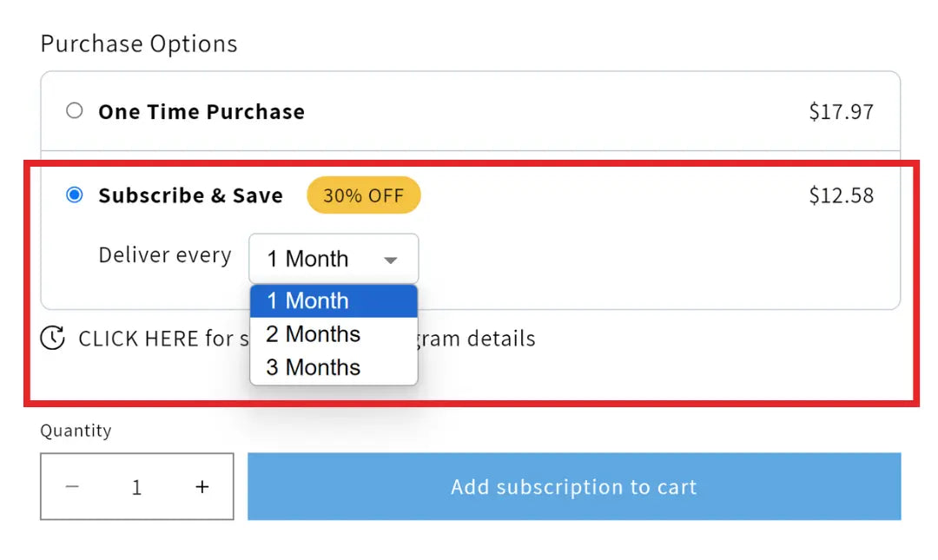
Task: Click the $17.97 one-time price
Action: 841,112
